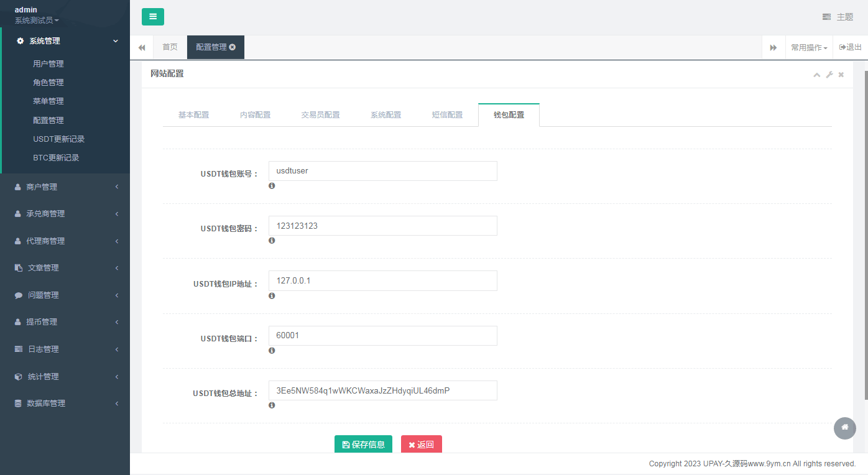Switch to the 短信配置 tab

pyautogui.click(x=447, y=115)
